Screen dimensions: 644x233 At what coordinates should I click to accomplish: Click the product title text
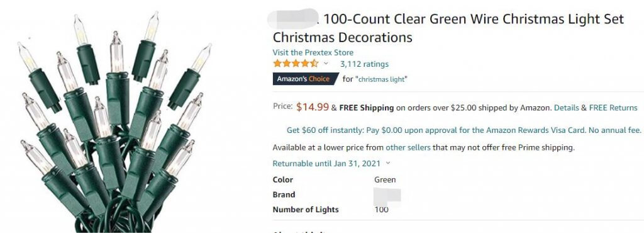tap(448, 28)
